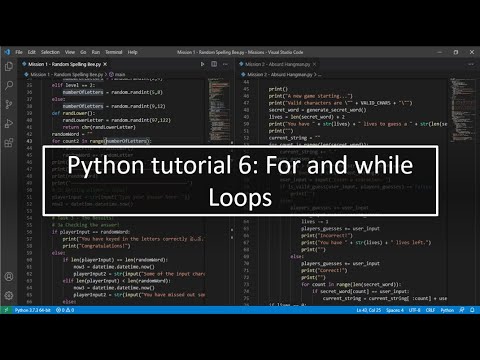Open the Manage gear icon
Viewport: 480px width, 360px height.
pyautogui.click(x=9, y=295)
